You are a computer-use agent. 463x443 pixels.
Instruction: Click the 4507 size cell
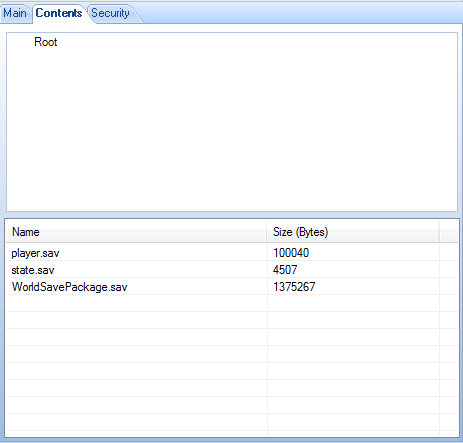coord(285,270)
